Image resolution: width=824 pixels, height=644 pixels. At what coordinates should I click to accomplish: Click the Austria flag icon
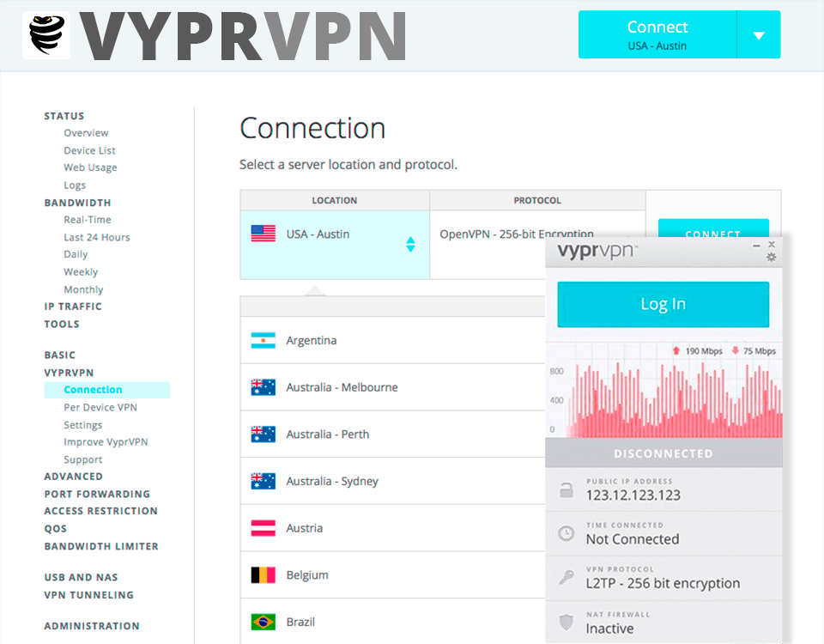(263, 528)
